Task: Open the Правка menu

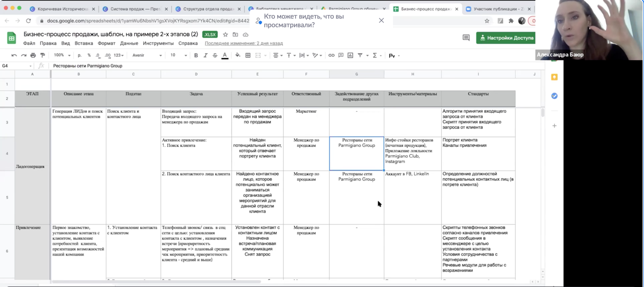Action: [x=48, y=43]
